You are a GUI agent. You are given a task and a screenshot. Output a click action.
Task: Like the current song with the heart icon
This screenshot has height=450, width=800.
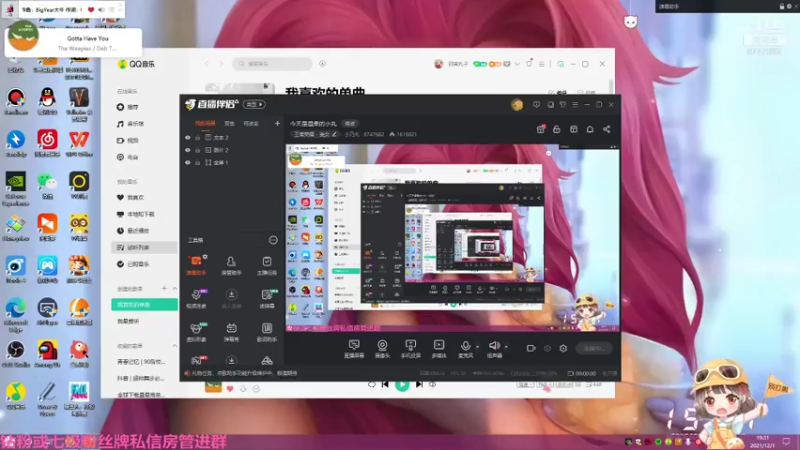tap(230, 389)
